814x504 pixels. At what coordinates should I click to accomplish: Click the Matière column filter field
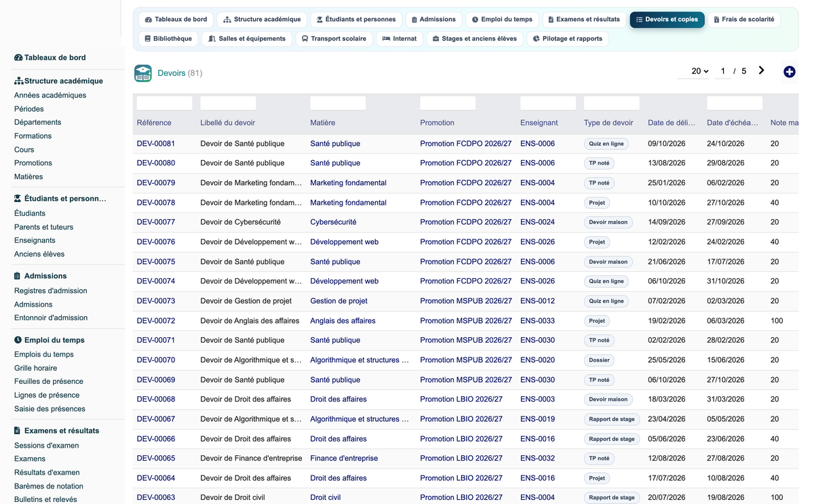pyautogui.click(x=338, y=103)
